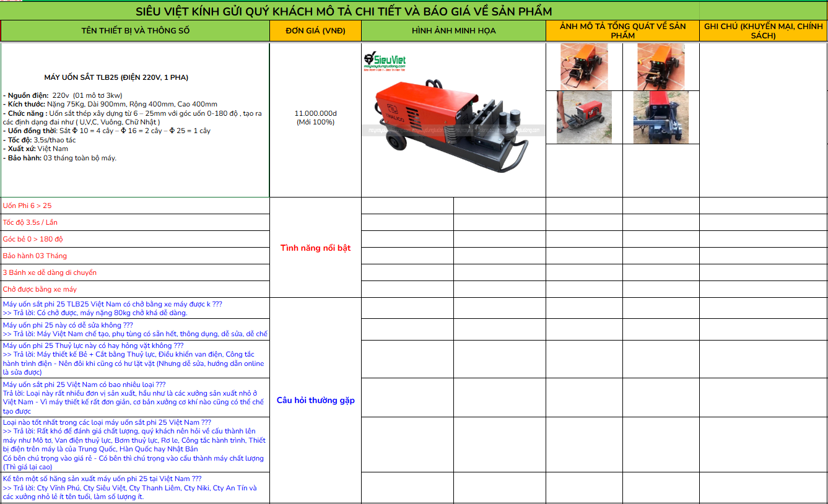
Task: Click the Kích thước specification line
Action: [110, 104]
